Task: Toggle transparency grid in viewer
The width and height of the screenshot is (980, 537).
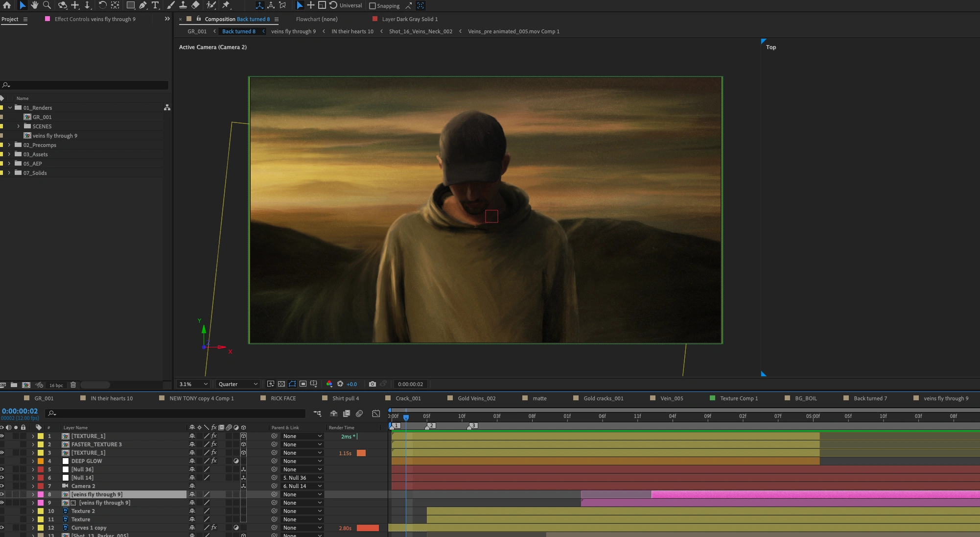Action: tap(281, 384)
